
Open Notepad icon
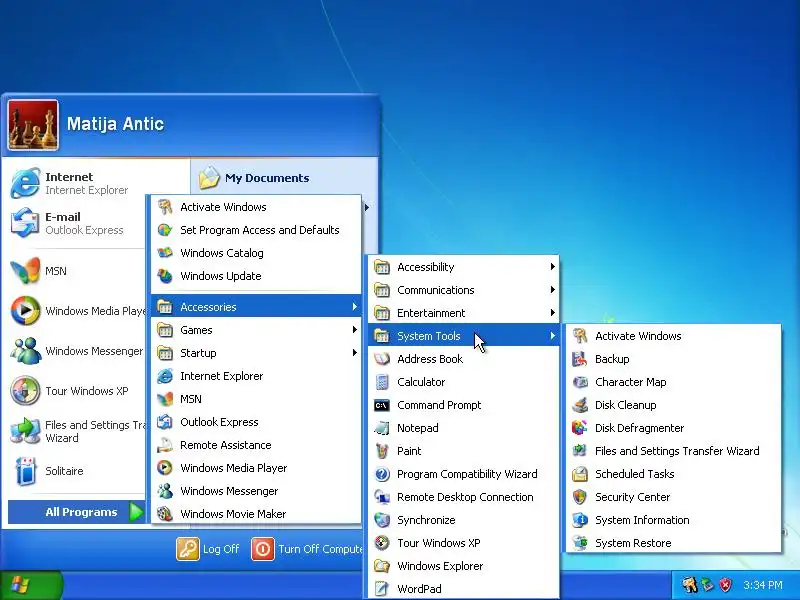coord(382,428)
